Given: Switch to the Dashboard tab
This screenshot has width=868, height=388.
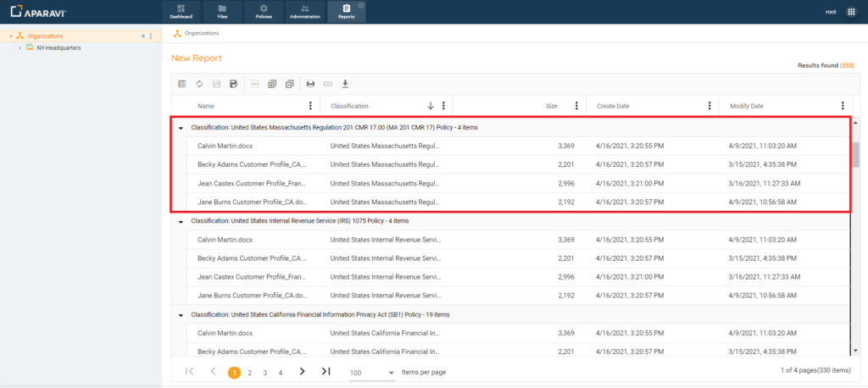Looking at the screenshot, I should point(181,12).
